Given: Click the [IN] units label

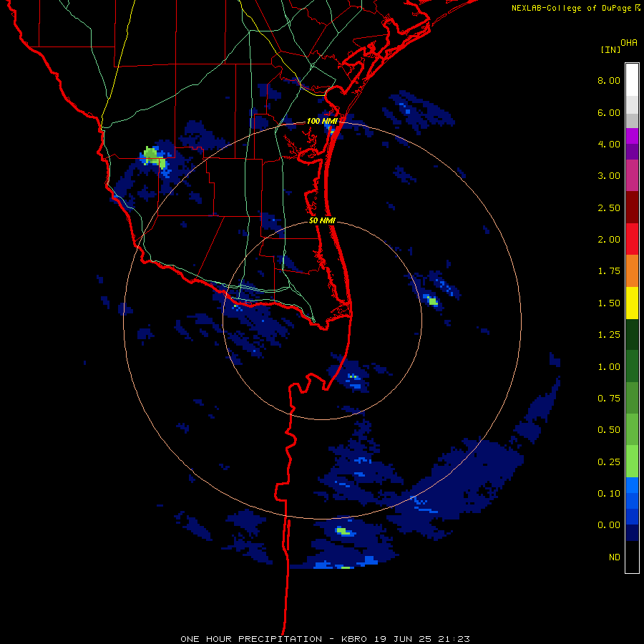Looking at the screenshot, I should pyautogui.click(x=610, y=49).
